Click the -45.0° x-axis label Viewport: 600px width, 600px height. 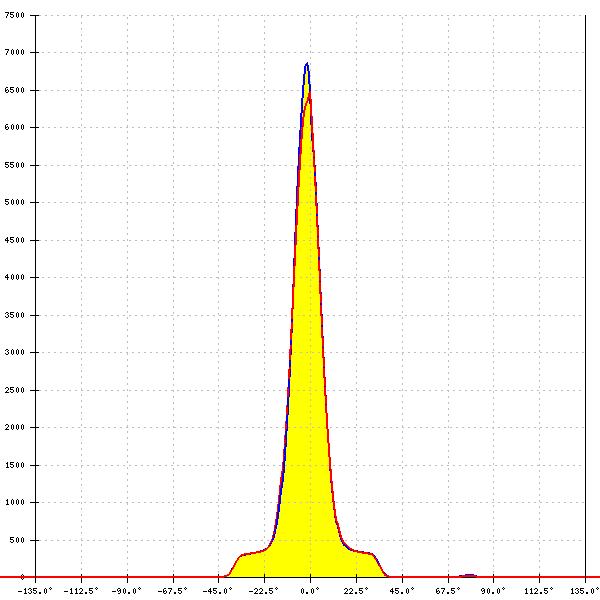click(218, 591)
